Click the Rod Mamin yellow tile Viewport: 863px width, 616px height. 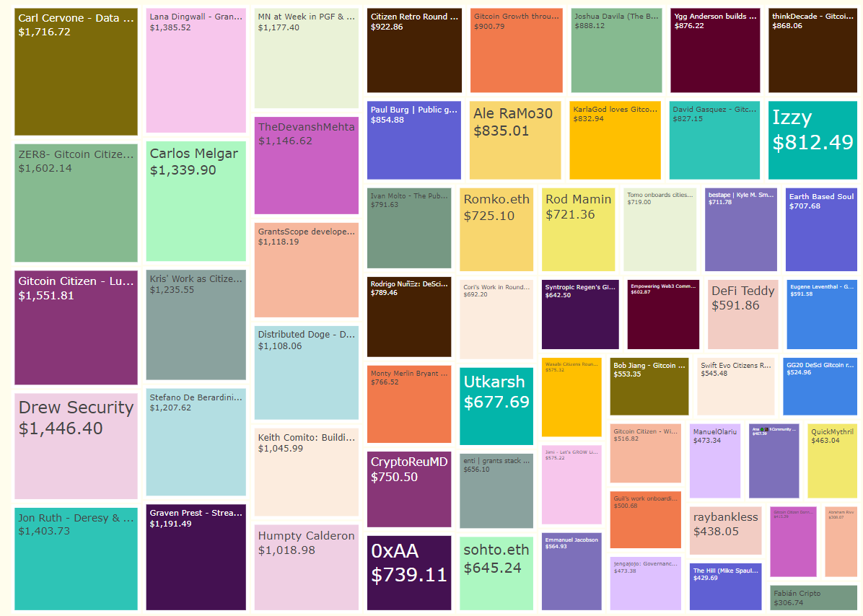pyautogui.click(x=578, y=229)
